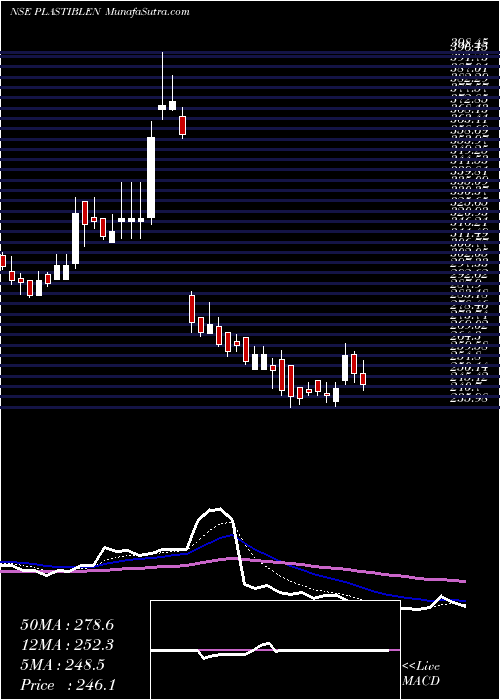Click the 12MA : 252.3 value
Image resolution: width=500 pixels, height=700 pixels.
point(67,645)
